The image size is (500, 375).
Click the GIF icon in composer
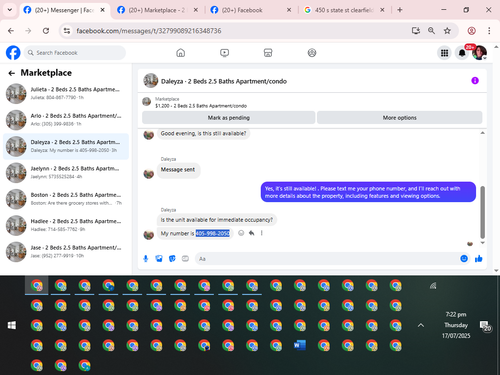(x=185, y=259)
